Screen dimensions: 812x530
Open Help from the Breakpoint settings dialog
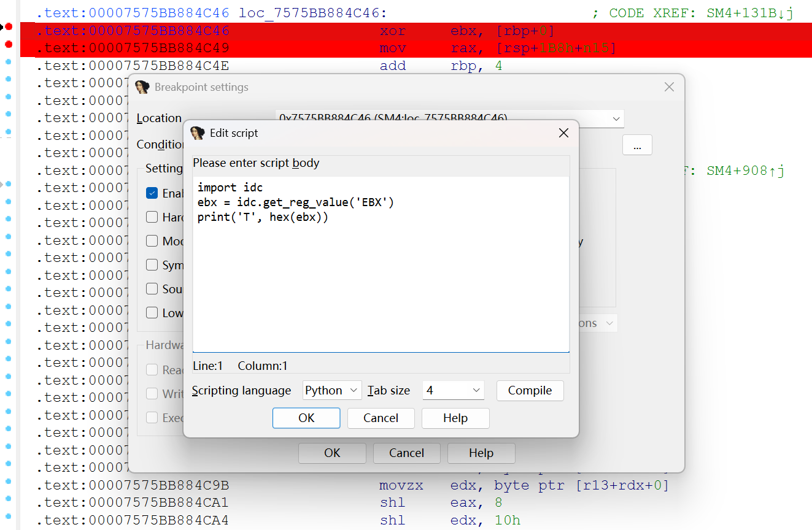(481, 453)
